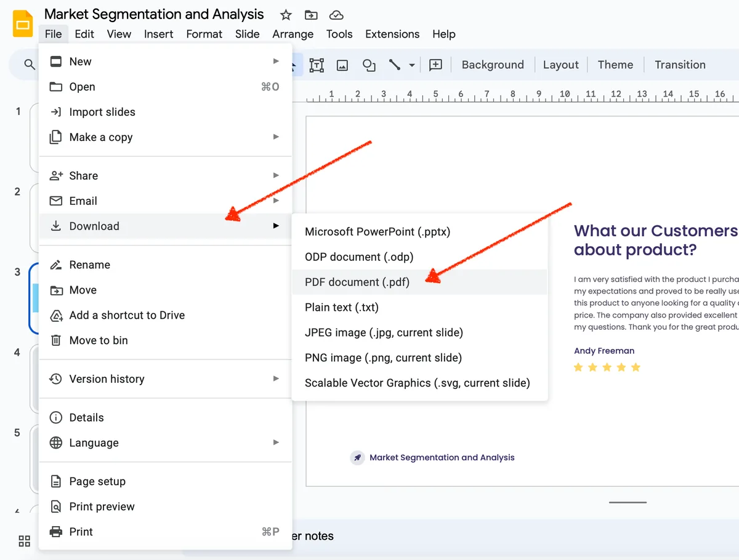The image size is (739, 560).
Task: Click the Import slides arrow icon
Action: click(x=56, y=112)
